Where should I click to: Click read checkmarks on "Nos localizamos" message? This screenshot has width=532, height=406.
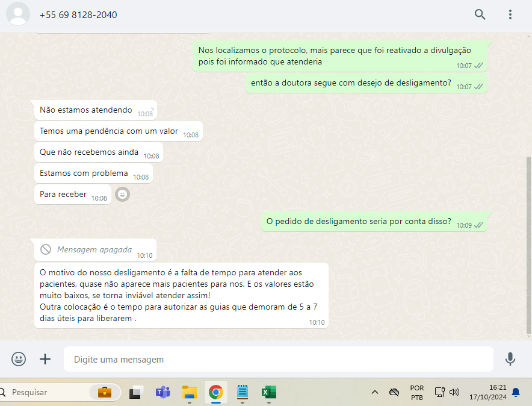478,66
